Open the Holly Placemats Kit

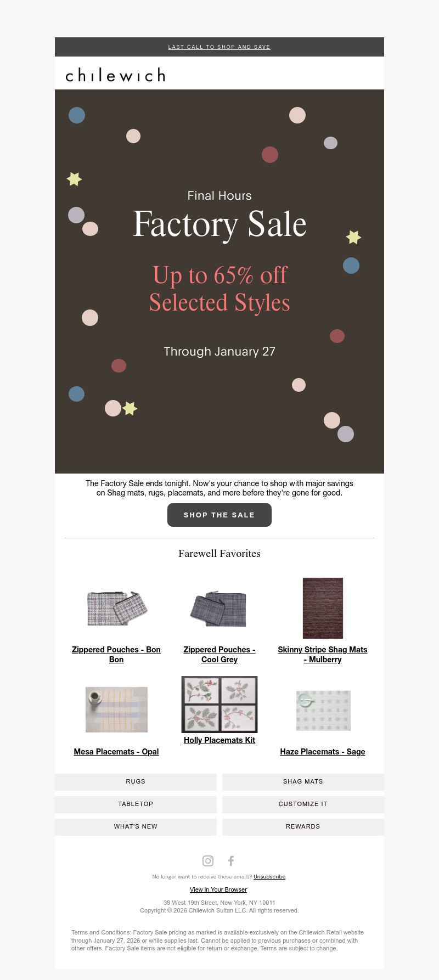(219, 740)
